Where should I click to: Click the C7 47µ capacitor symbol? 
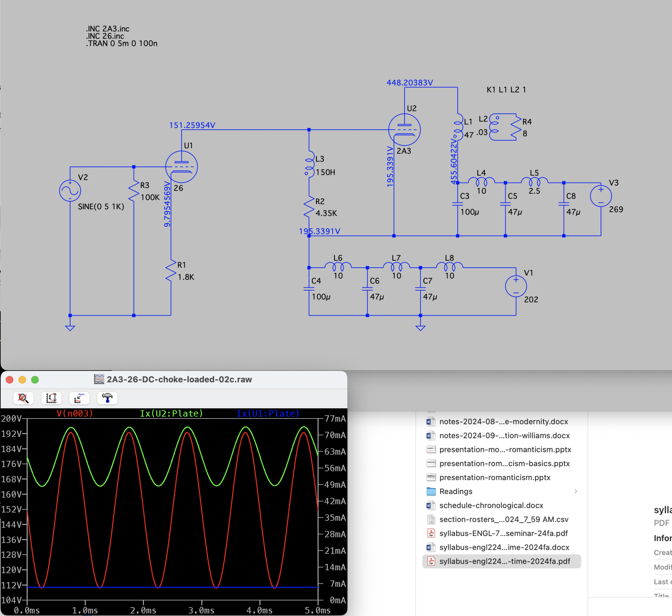point(420,289)
